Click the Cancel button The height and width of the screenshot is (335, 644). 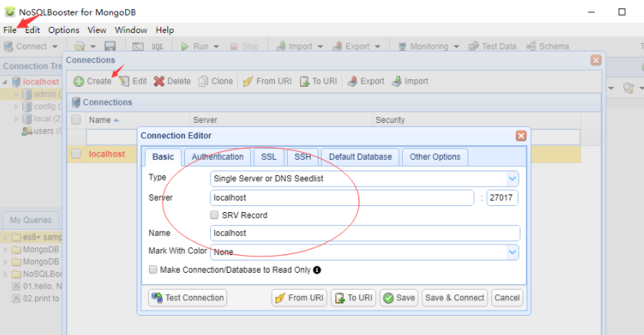507,297
